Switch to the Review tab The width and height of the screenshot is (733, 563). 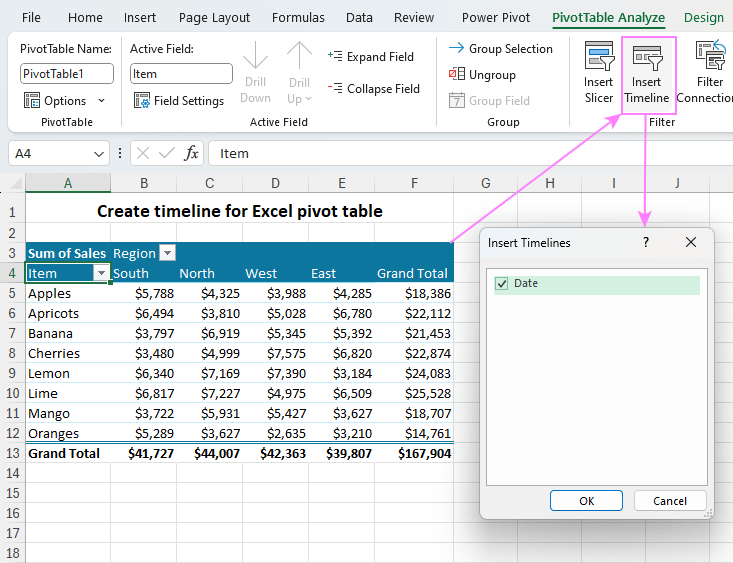(414, 18)
